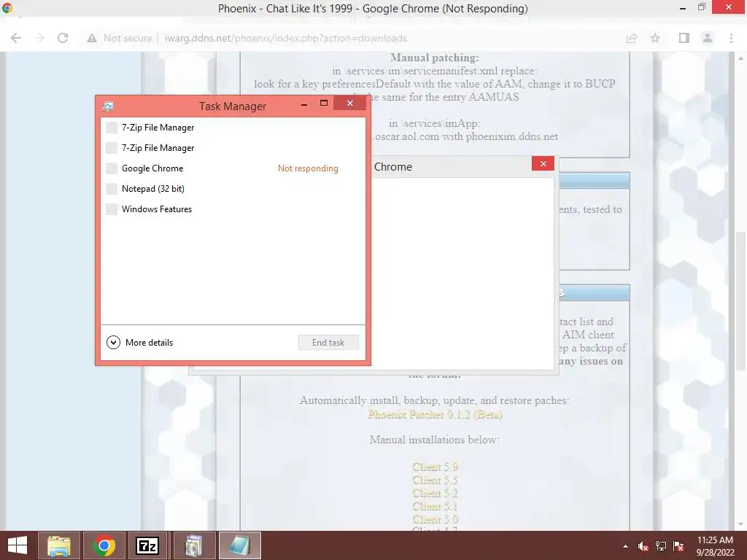Viewport: 747px width, 560px height.
Task: Maximize the Task Manager window
Action: [x=324, y=104]
